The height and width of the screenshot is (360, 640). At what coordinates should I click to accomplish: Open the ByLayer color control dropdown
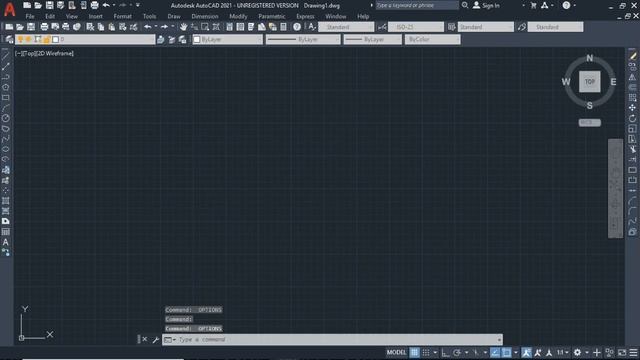[x=227, y=39]
